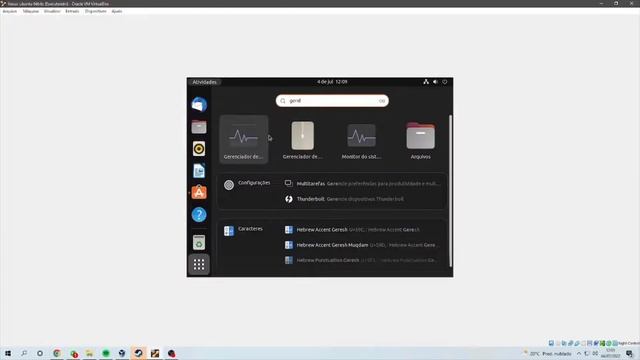Open the Visualizar menu in VirtualBox

52,11
